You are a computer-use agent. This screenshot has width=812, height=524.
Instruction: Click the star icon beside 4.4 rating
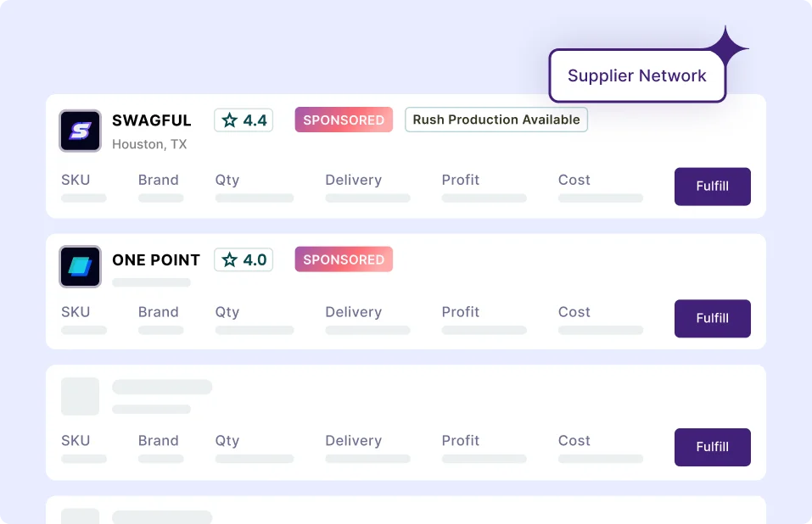coord(229,120)
